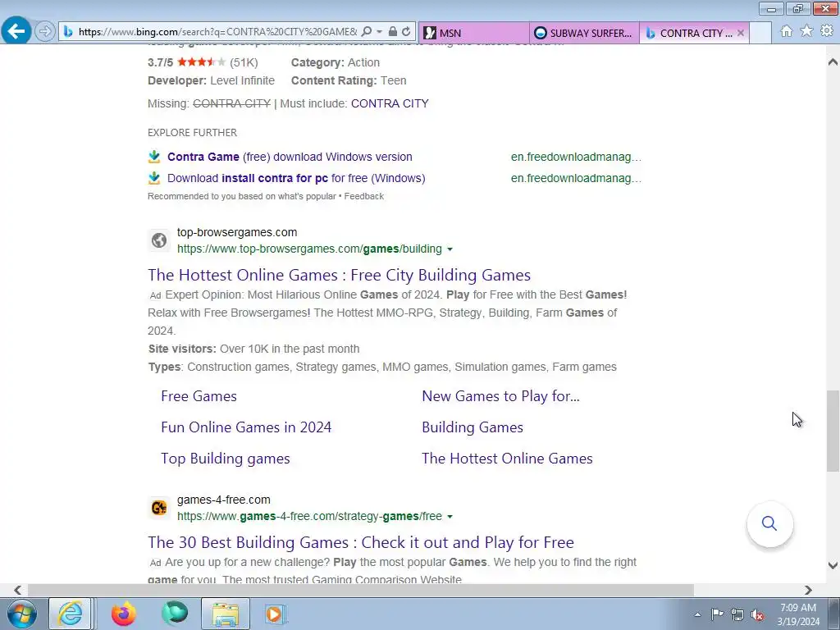
Task: Show hidden system tray icons
Action: (x=697, y=614)
